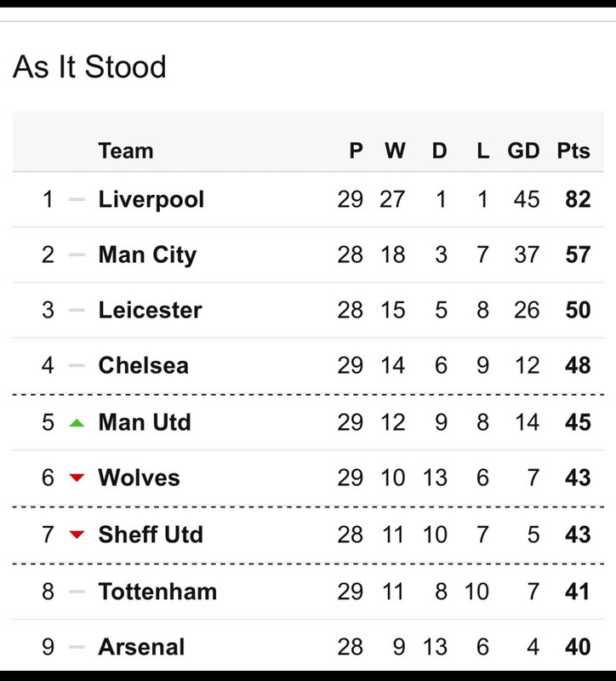Click the grey no-change dash beside Chelsea
616x681 pixels.
(77, 365)
